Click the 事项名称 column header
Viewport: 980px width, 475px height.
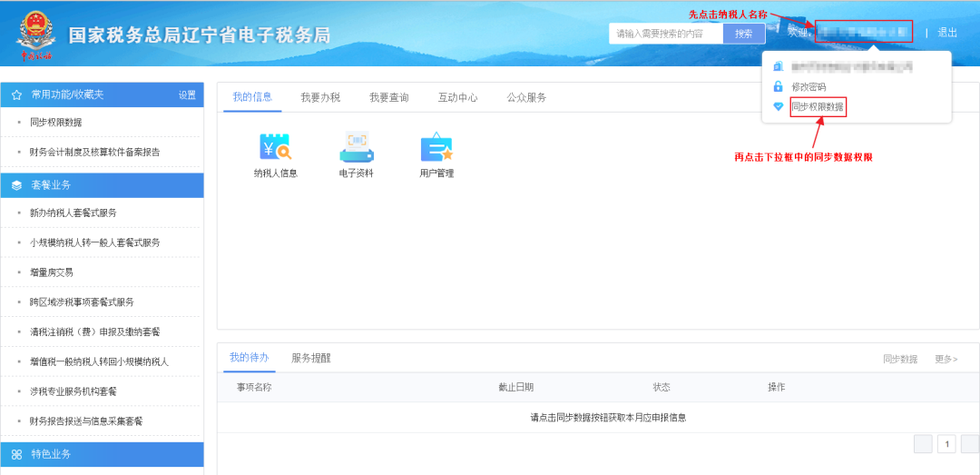click(x=254, y=388)
